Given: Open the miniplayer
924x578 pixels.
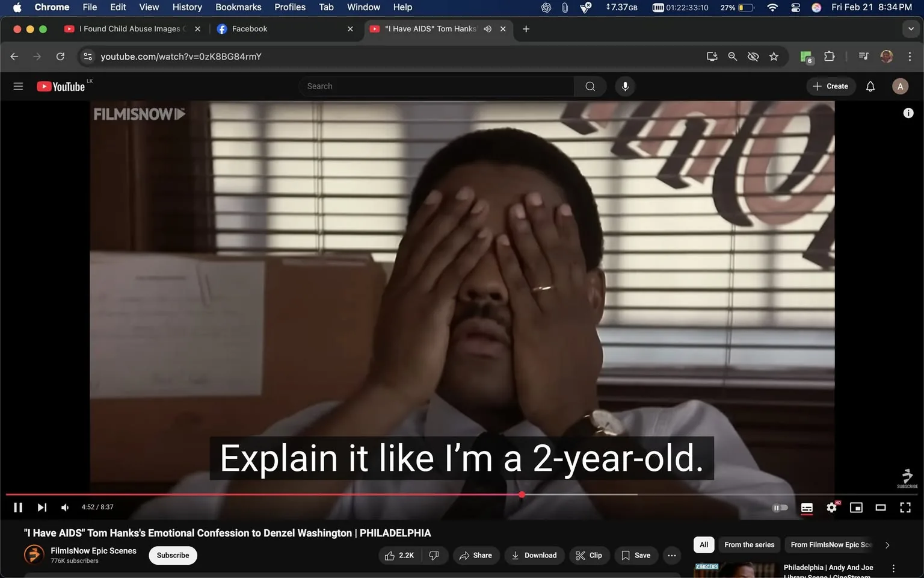Looking at the screenshot, I should click(x=856, y=508).
